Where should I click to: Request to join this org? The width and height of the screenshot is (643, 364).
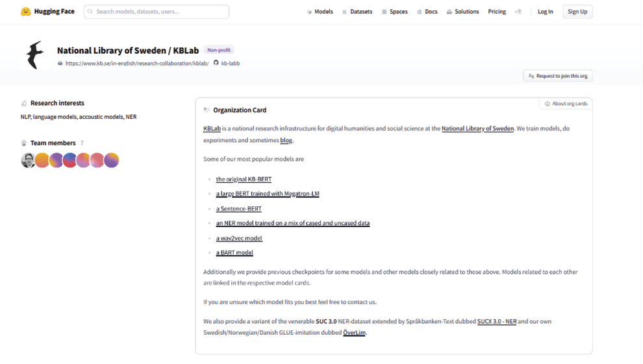pyautogui.click(x=558, y=76)
